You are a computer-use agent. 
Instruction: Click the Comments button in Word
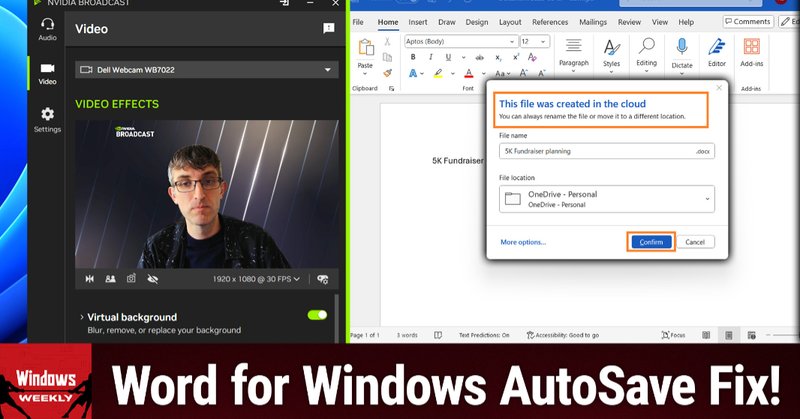click(748, 21)
